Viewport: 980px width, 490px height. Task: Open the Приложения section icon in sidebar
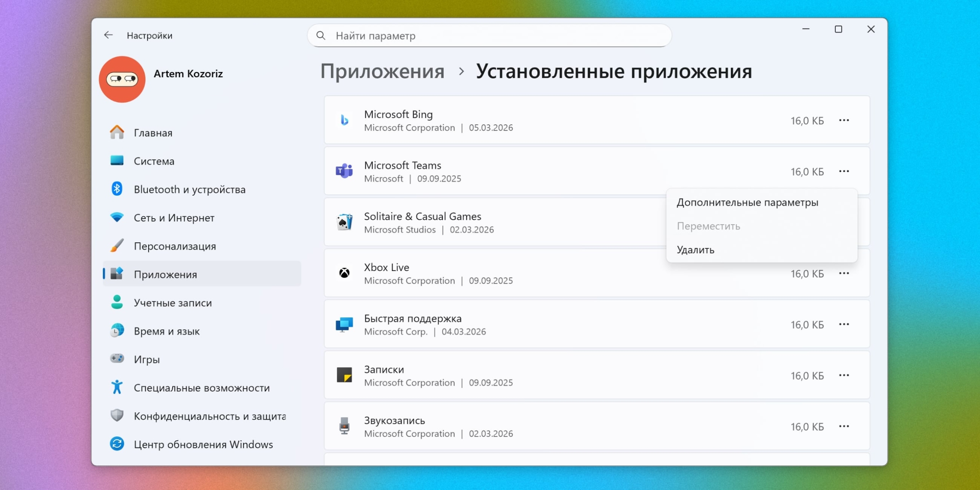click(x=117, y=274)
